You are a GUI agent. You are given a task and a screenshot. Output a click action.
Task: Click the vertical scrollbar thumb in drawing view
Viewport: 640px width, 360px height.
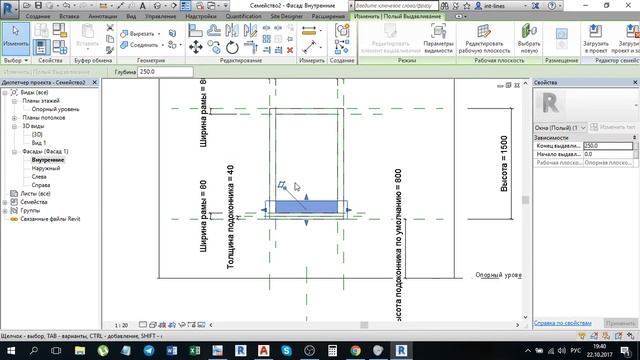pos(525,200)
